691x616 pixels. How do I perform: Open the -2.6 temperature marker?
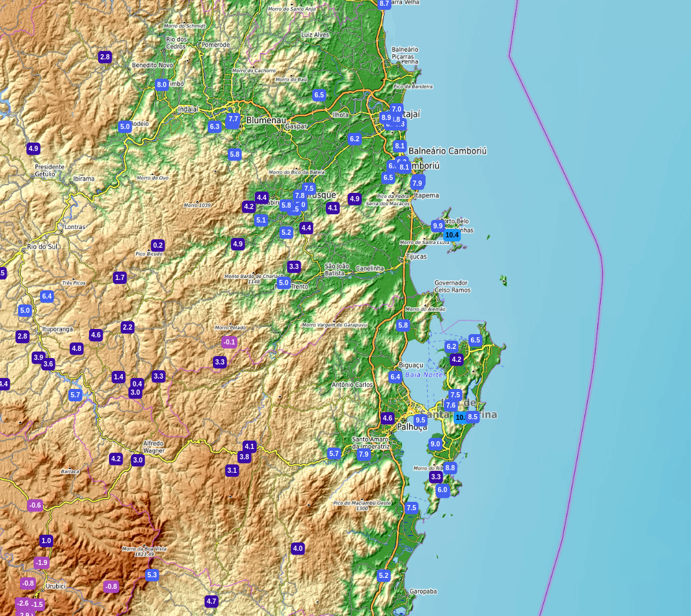[x=23, y=603]
